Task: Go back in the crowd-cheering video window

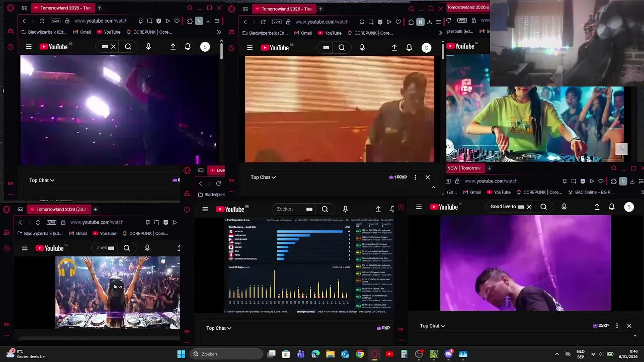Action: (20, 222)
